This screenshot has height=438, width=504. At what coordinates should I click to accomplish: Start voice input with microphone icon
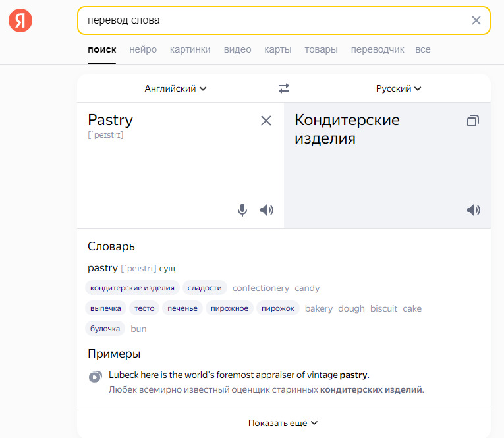(x=242, y=210)
